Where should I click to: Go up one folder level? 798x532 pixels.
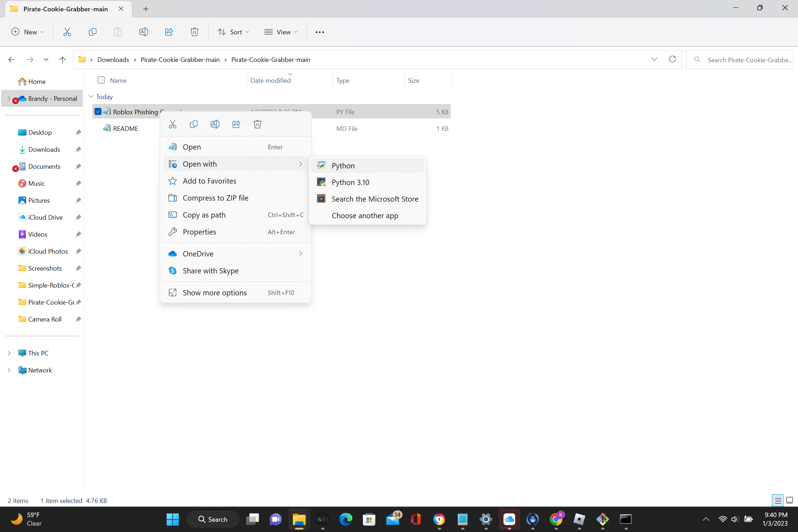(63, 59)
